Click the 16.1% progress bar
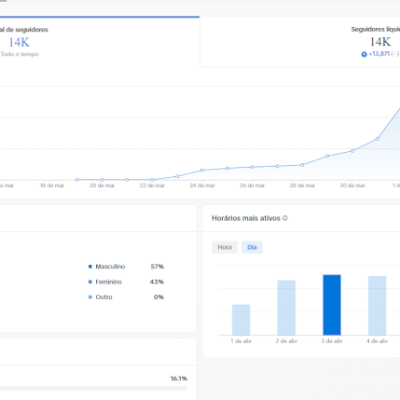Screen dimensions: 400x400 pos(94,388)
